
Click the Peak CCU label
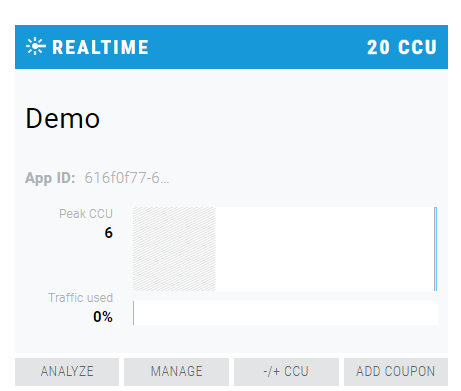click(86, 214)
